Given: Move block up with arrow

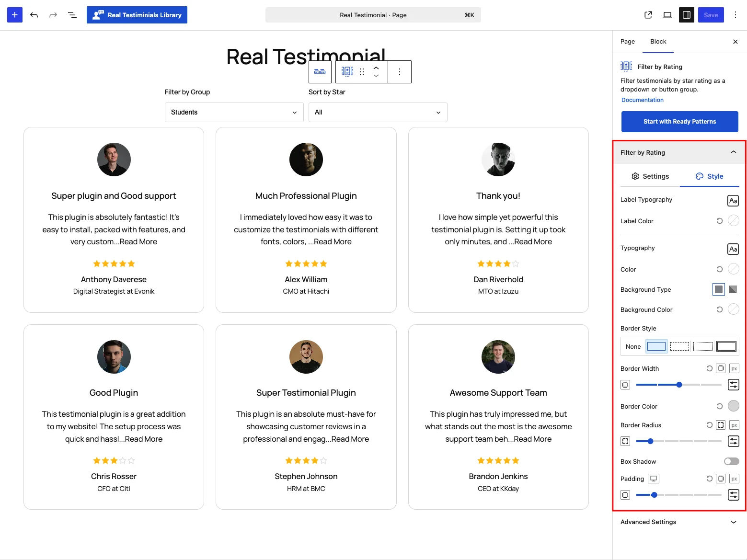Looking at the screenshot, I should pos(376,68).
